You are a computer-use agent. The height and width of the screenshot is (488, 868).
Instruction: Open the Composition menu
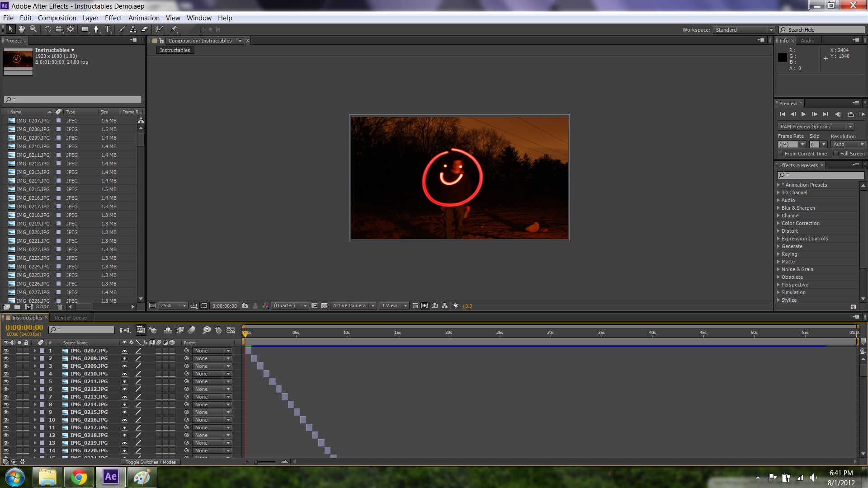(57, 18)
